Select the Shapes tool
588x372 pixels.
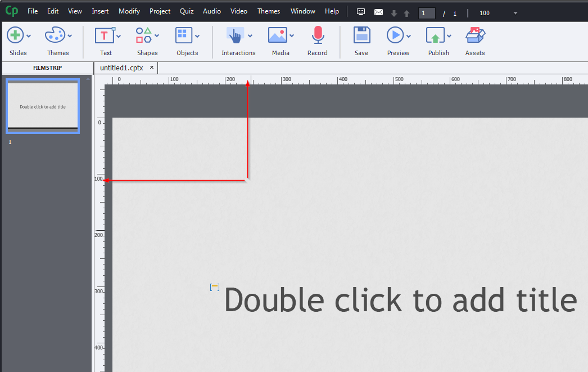143,35
